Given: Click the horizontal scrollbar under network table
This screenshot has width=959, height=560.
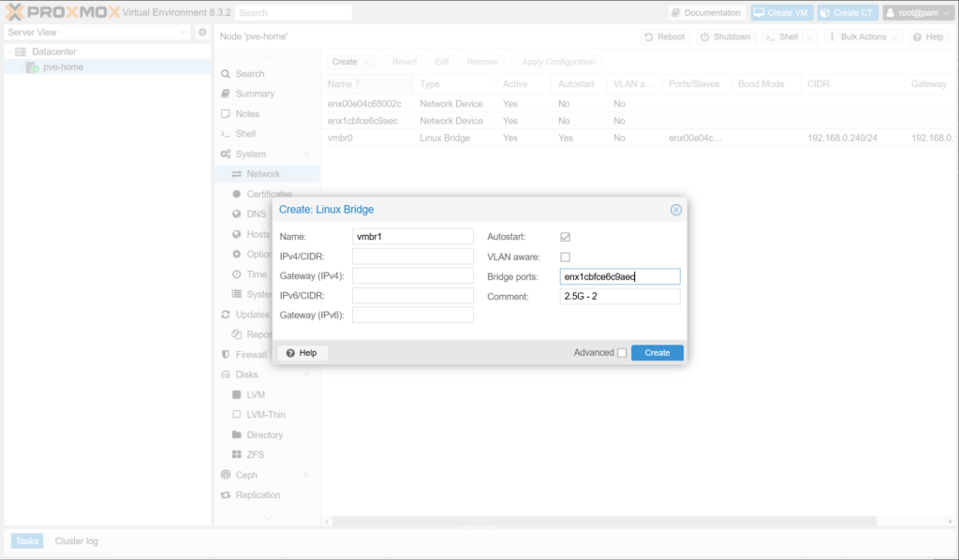Looking at the screenshot, I should [599, 522].
